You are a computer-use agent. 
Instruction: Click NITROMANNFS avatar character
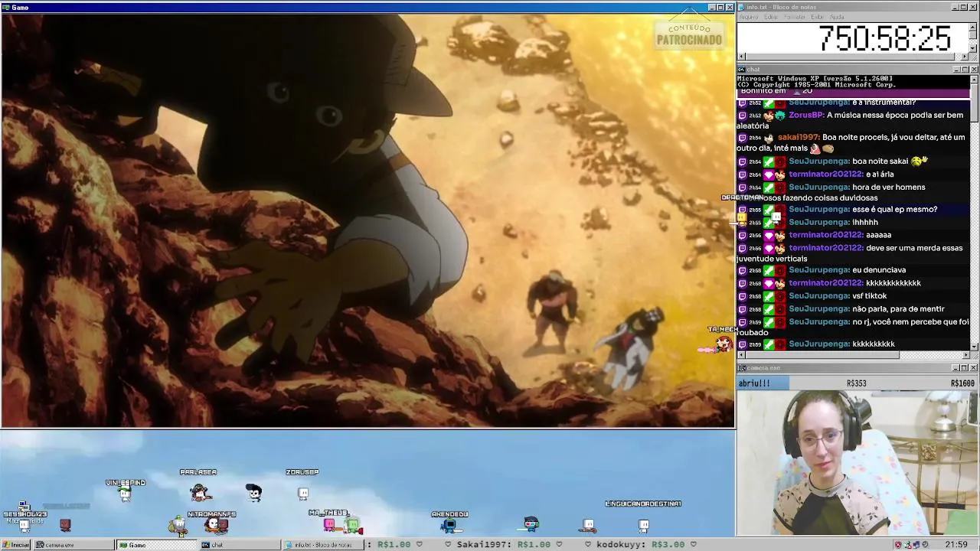click(215, 525)
